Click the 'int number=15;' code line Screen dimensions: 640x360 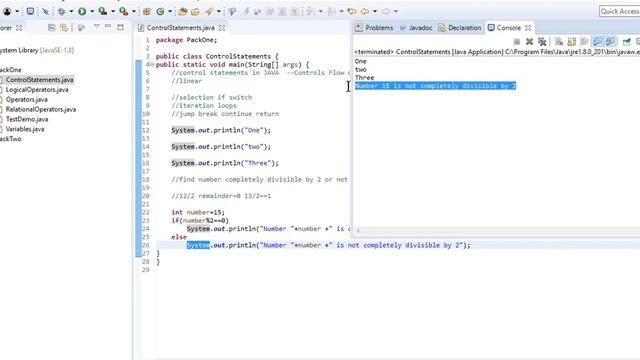click(198, 212)
